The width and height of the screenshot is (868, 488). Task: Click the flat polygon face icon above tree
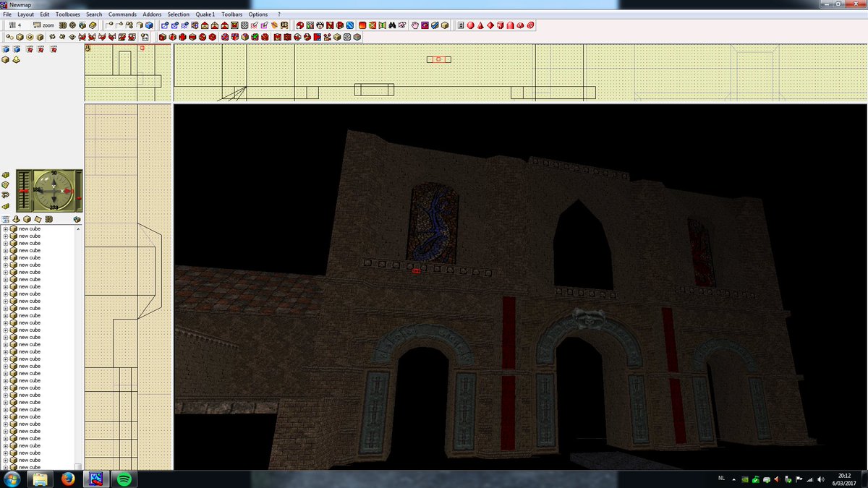[x=38, y=219]
